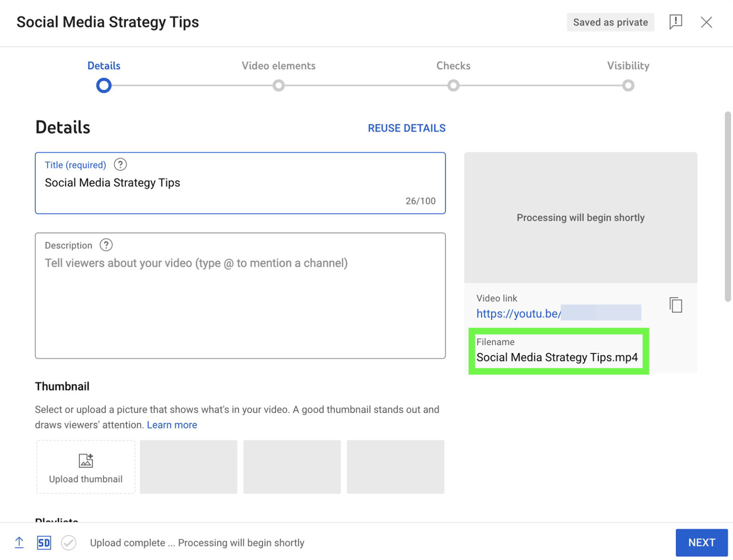Viewport: 733px width, 560px height.
Task: Open the youtu.be video link
Action: tap(518, 313)
